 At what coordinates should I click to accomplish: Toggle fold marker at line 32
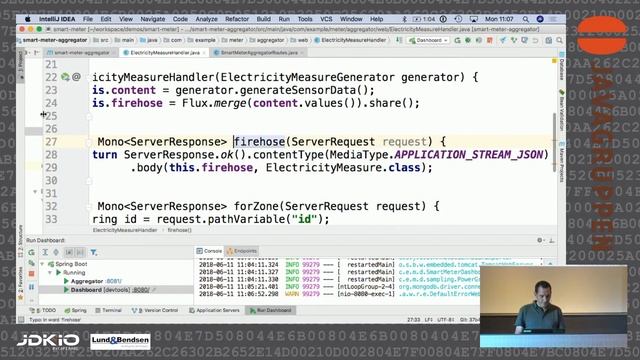89,206
